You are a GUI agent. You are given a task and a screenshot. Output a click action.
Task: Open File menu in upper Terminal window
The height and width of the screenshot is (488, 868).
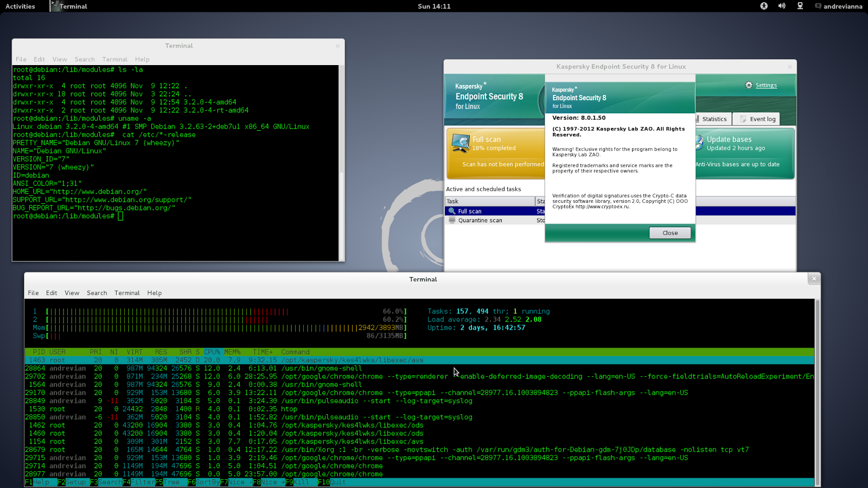click(x=21, y=60)
